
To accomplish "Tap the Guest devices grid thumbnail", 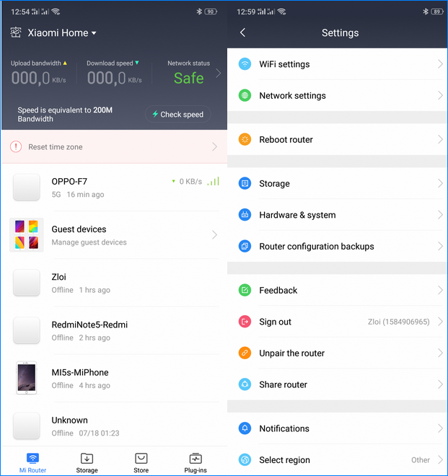I will click(x=27, y=234).
